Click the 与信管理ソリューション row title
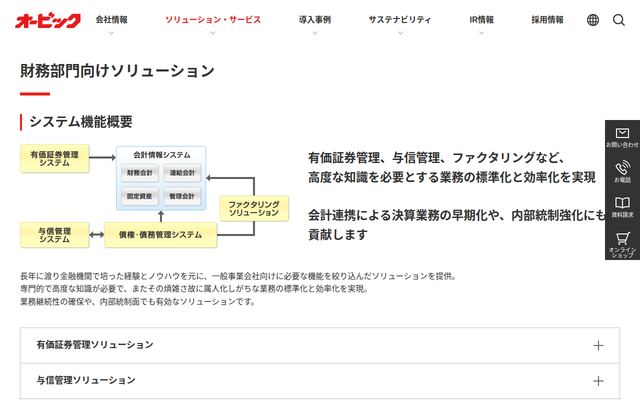This screenshot has height=400, width=640. [x=86, y=380]
